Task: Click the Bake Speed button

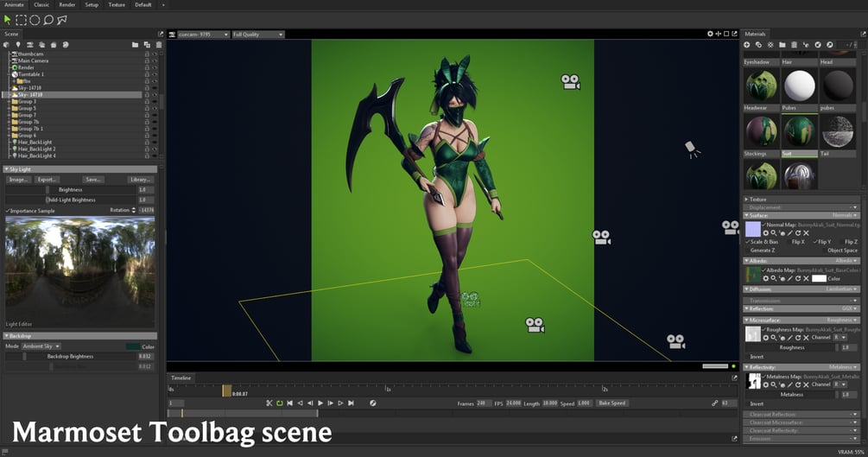Action: pyautogui.click(x=611, y=403)
